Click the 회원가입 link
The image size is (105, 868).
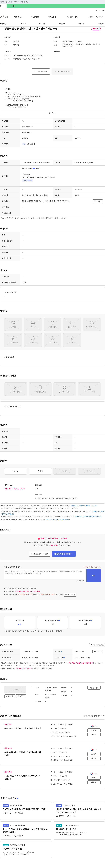[103, 10]
